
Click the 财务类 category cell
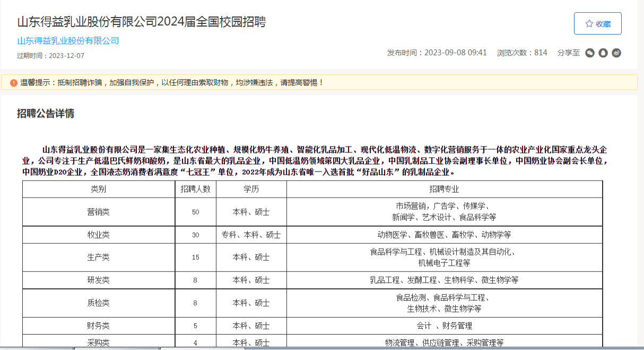click(x=99, y=326)
